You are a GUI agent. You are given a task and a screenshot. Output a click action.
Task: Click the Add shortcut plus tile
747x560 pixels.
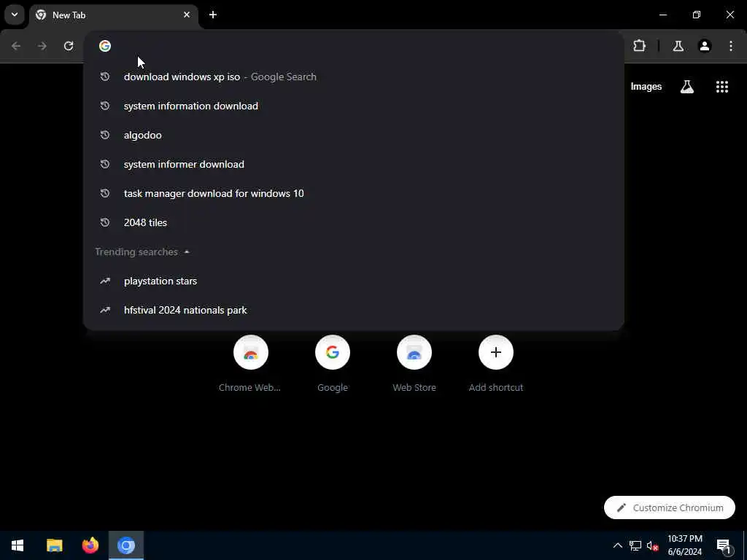(x=496, y=352)
